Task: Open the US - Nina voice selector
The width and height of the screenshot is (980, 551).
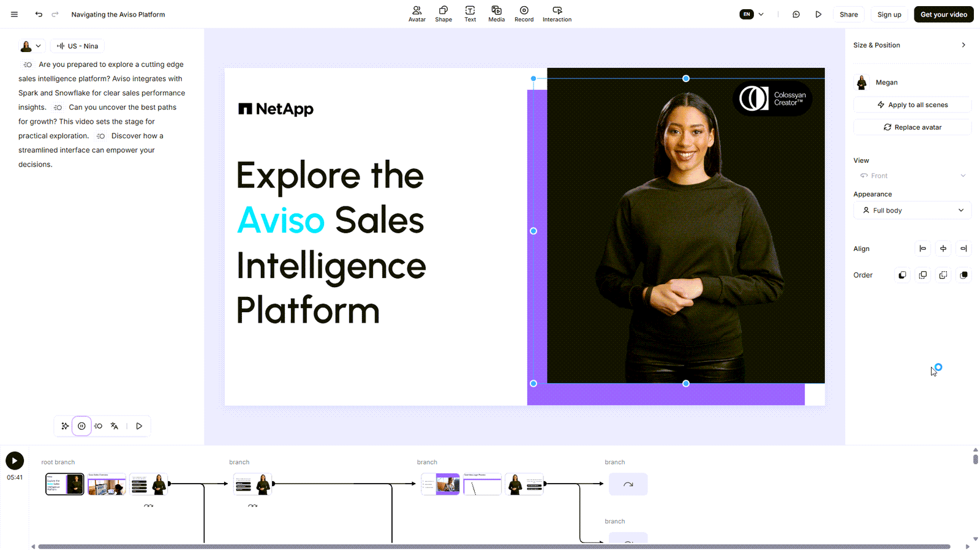Action: pyautogui.click(x=78, y=46)
